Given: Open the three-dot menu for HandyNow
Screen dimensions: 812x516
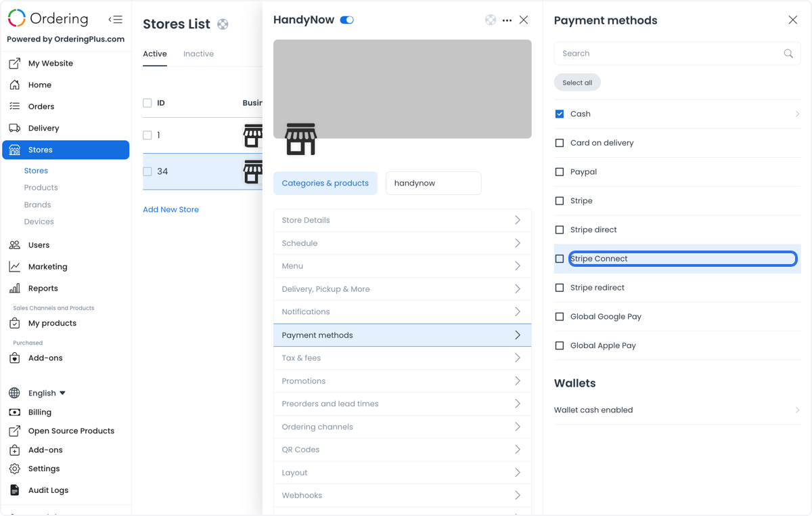Looking at the screenshot, I should tap(507, 20).
